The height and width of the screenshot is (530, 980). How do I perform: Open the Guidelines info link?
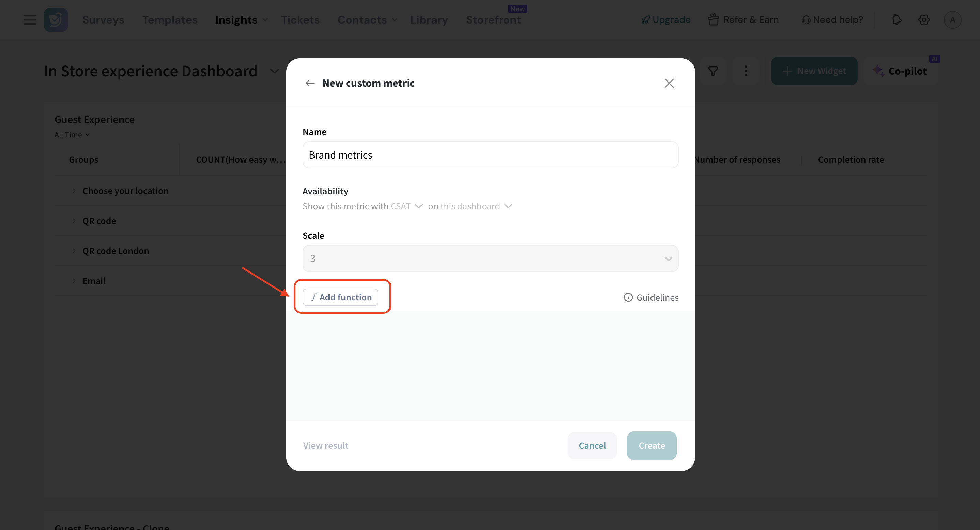pyautogui.click(x=651, y=297)
